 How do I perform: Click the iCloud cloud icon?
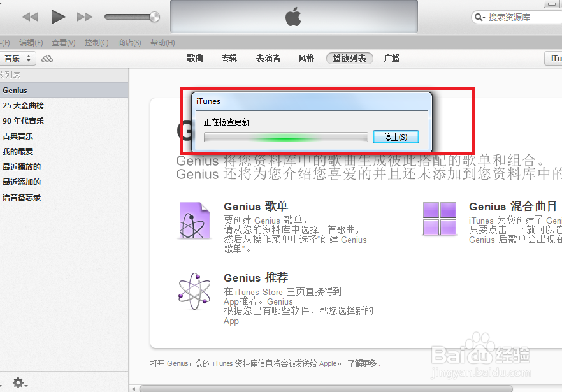[x=47, y=59]
